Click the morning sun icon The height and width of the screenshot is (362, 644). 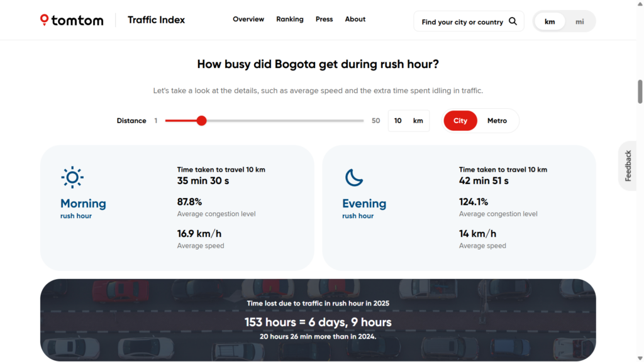pyautogui.click(x=72, y=178)
